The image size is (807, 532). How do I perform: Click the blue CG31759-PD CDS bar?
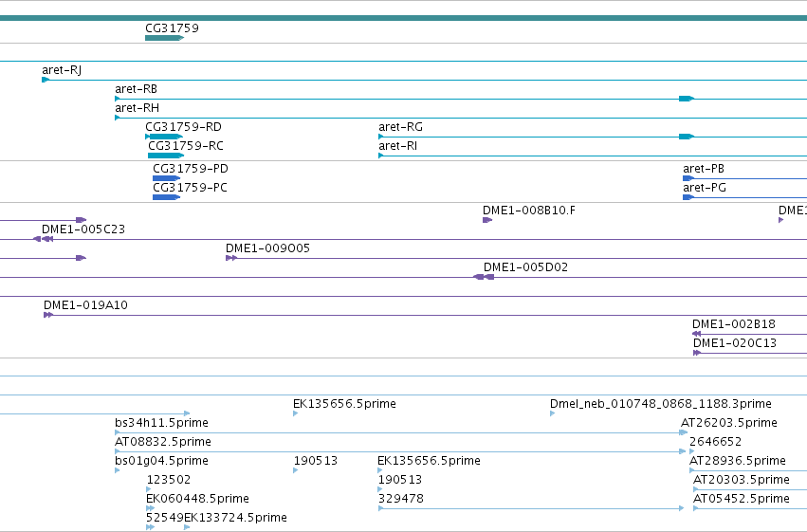(x=166, y=178)
